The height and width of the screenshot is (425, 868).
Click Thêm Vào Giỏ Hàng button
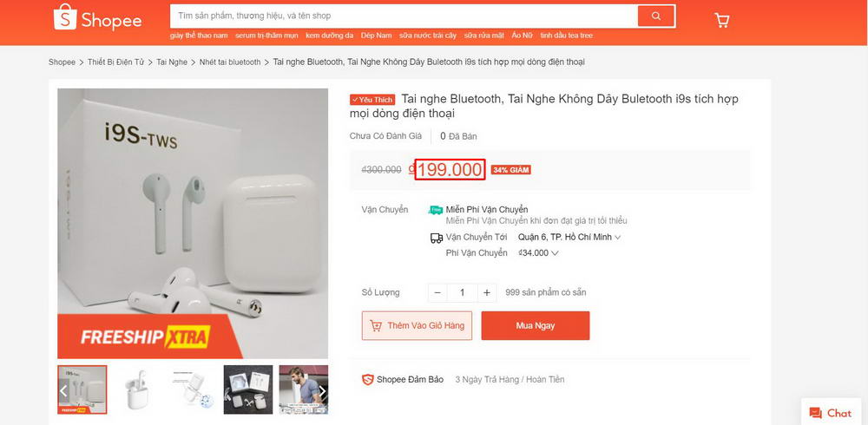click(x=417, y=326)
